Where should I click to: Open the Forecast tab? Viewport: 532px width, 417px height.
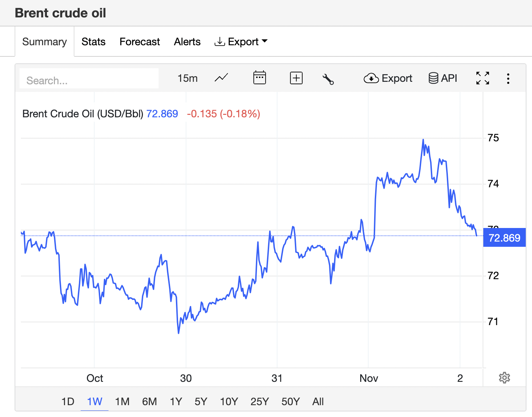tap(140, 42)
